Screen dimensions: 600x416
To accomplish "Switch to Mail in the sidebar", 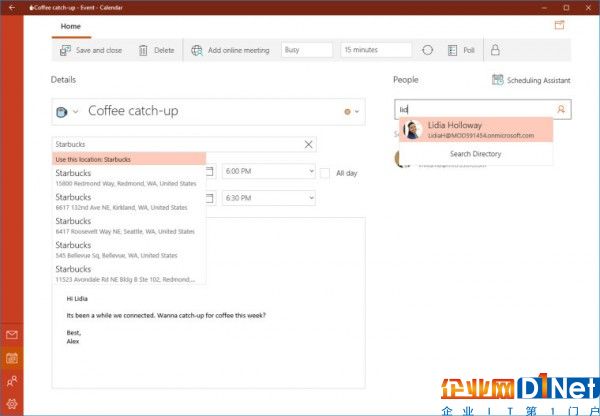I will (x=12, y=335).
